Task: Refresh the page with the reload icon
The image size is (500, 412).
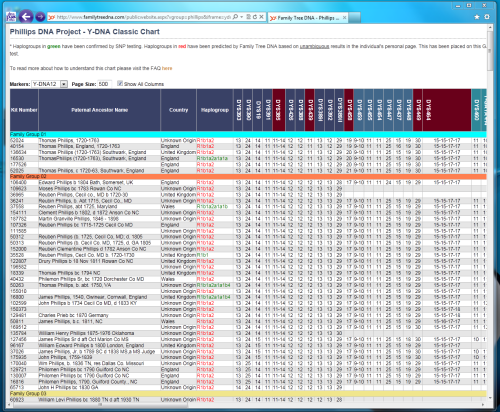Action: coord(255,17)
